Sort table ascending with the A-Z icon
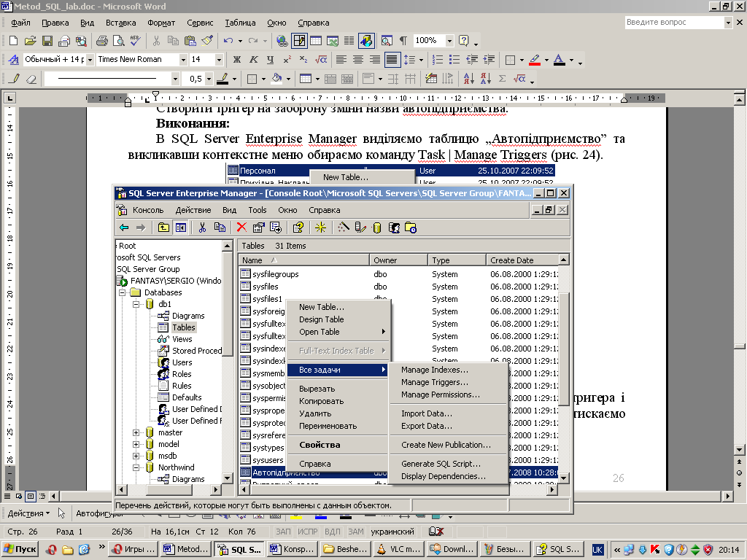The height and width of the screenshot is (560, 747). [x=469, y=79]
